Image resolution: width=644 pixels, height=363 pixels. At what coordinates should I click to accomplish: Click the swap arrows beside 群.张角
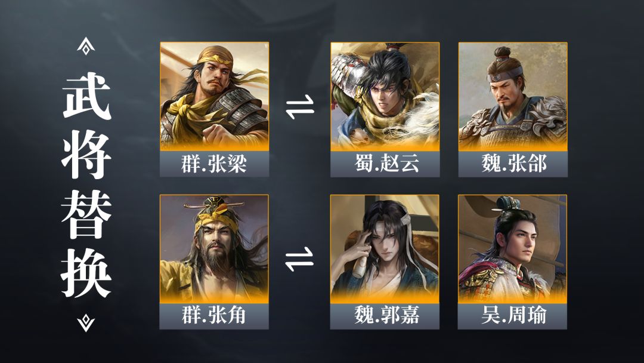[x=299, y=259]
